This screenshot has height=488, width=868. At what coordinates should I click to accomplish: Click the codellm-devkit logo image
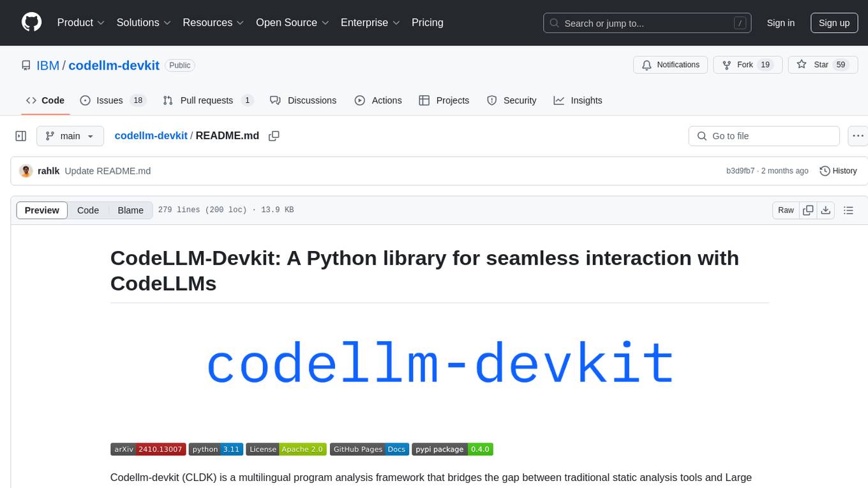(440, 363)
